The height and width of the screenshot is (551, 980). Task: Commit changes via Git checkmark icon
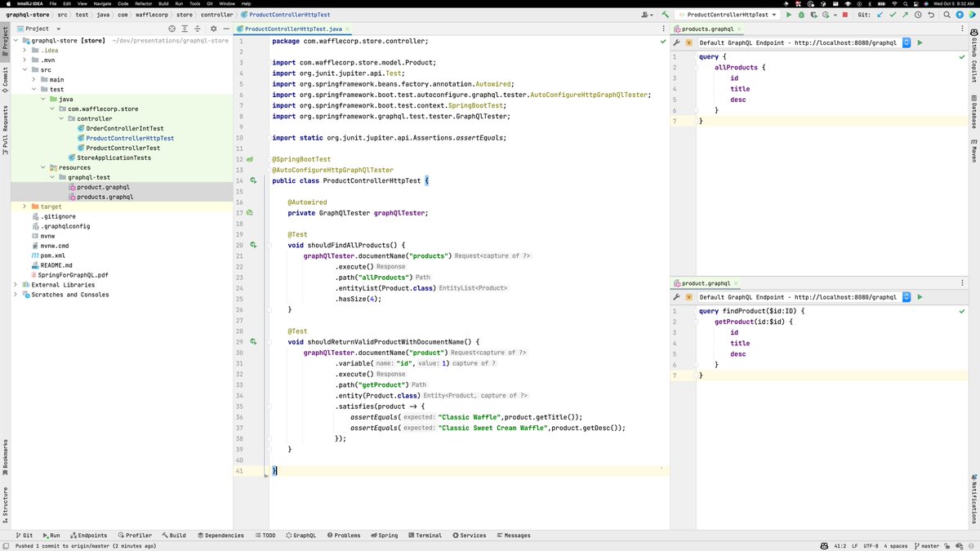tap(893, 14)
